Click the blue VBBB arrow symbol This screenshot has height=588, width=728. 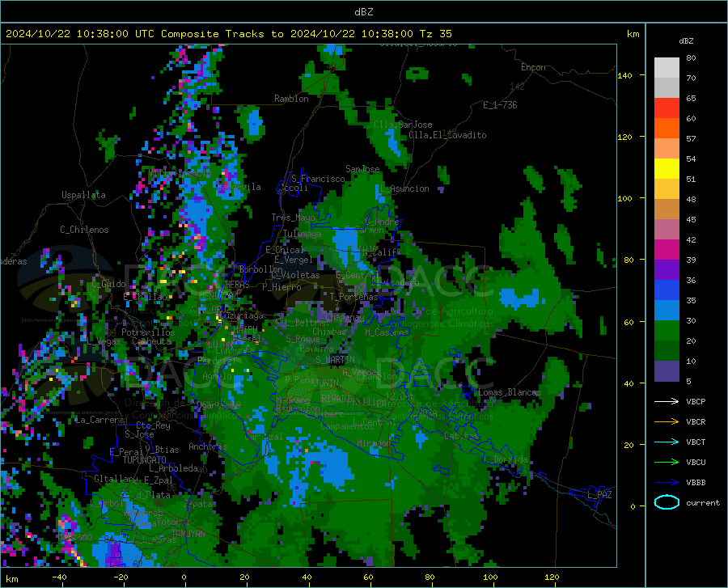667,483
